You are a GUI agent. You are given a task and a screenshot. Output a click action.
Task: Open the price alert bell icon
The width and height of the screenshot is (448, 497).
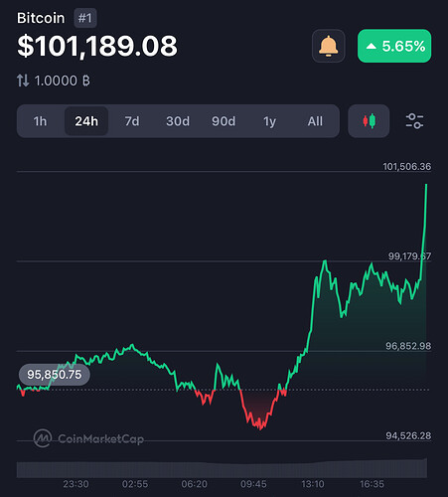click(x=328, y=46)
